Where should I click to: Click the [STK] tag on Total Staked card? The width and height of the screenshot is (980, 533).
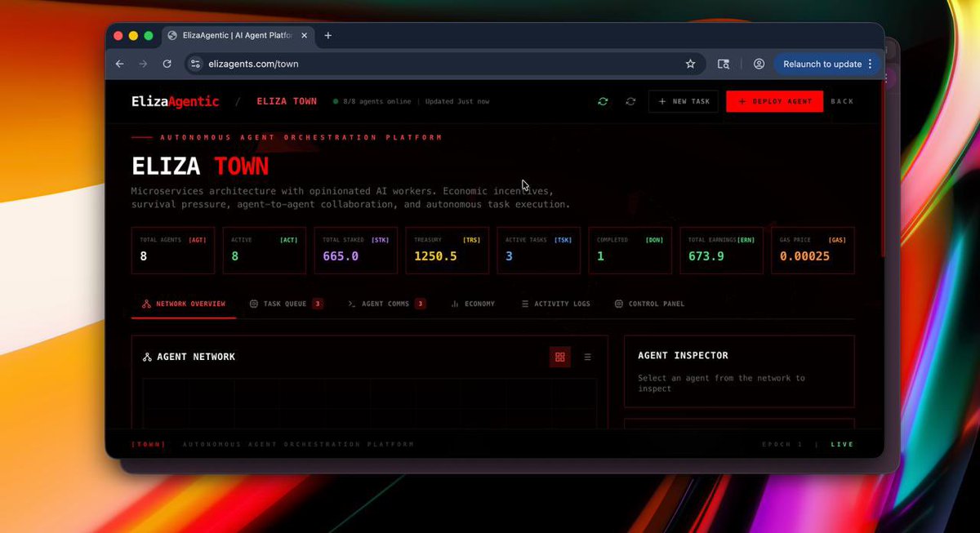click(381, 240)
